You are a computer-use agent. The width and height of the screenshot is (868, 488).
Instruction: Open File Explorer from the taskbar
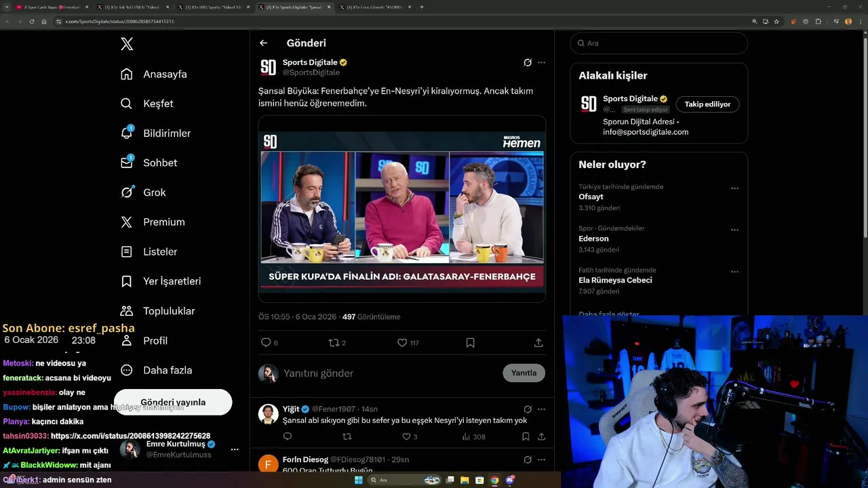pos(465,480)
